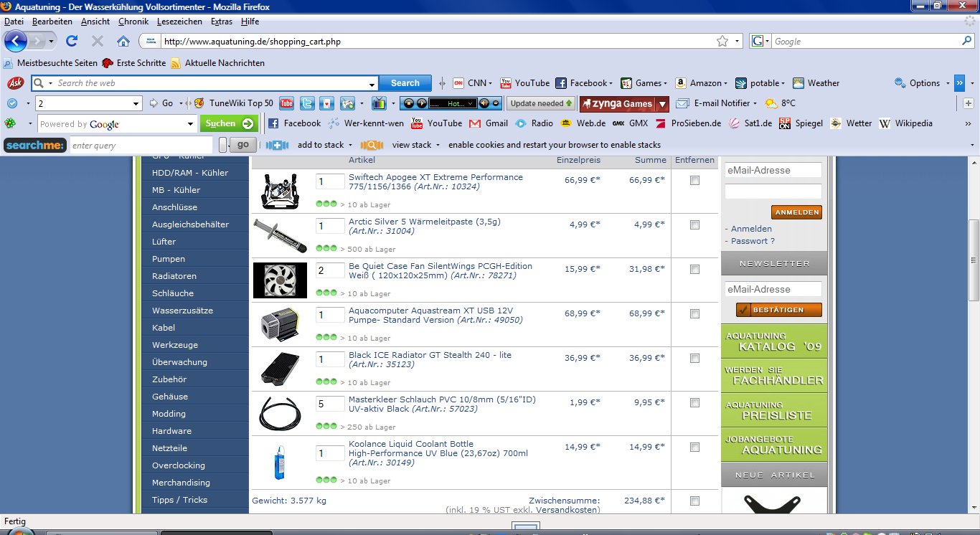Click the Twitter icon in the TuneWiki toolbar
Image resolution: width=980 pixels, height=535 pixels.
coord(307,103)
